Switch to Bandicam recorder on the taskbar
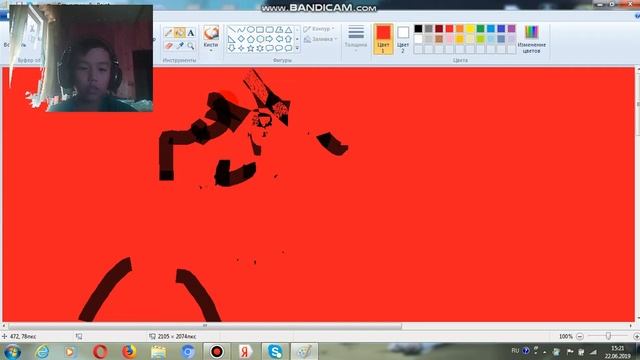Image resolution: width=640 pixels, height=360 pixels. pos(217,351)
